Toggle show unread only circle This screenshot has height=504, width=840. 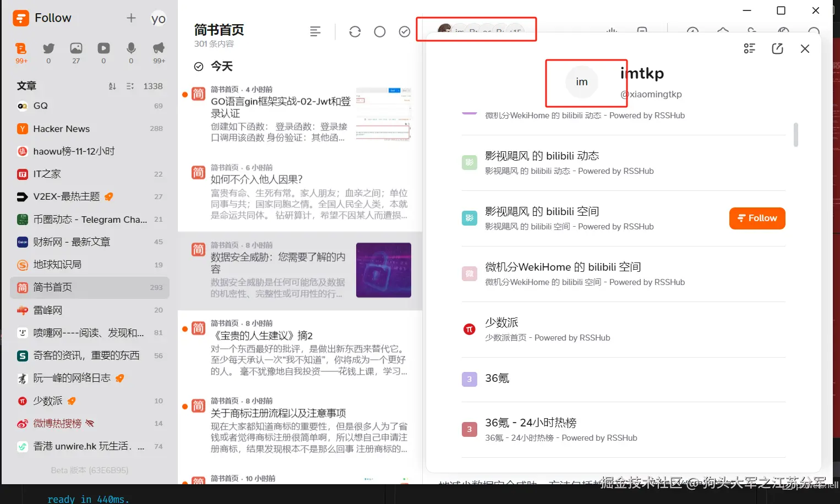point(380,32)
